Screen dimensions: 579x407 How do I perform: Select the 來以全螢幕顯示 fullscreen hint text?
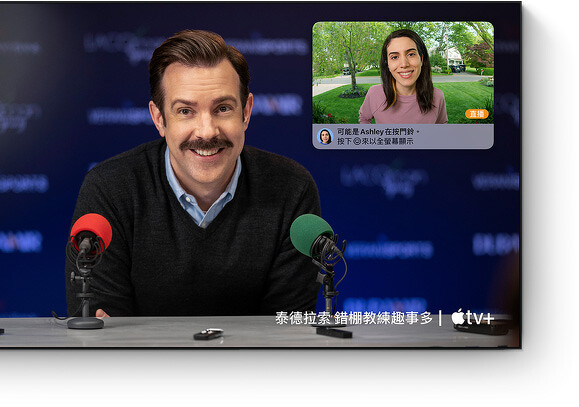pos(387,141)
